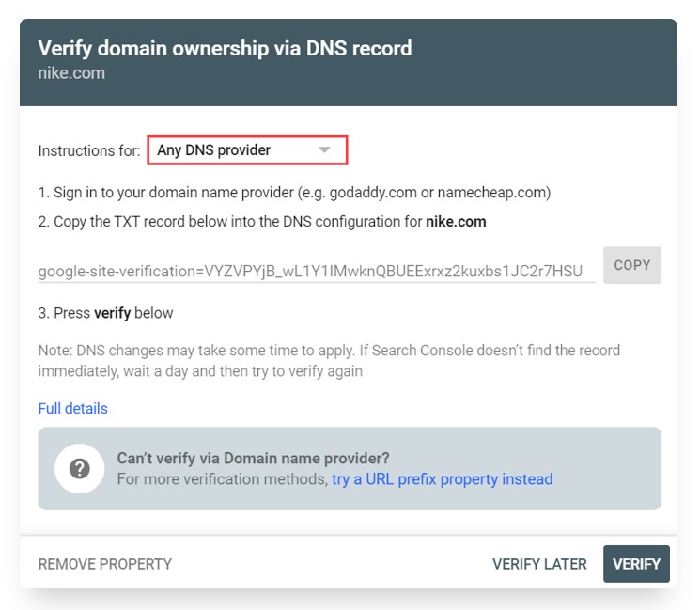The height and width of the screenshot is (610, 700).
Task: Click the bold nike.com in step two
Action: pos(456,222)
